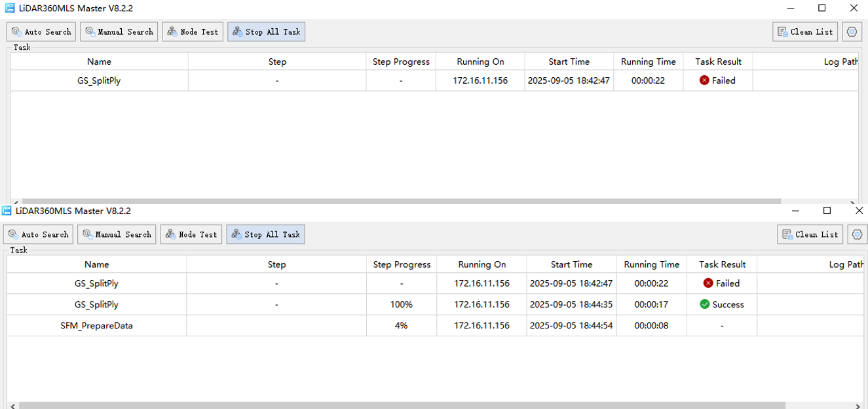Image resolution: width=868 pixels, height=409 pixels.
Task: Click Start Time column header in the lower window
Action: 571,265
